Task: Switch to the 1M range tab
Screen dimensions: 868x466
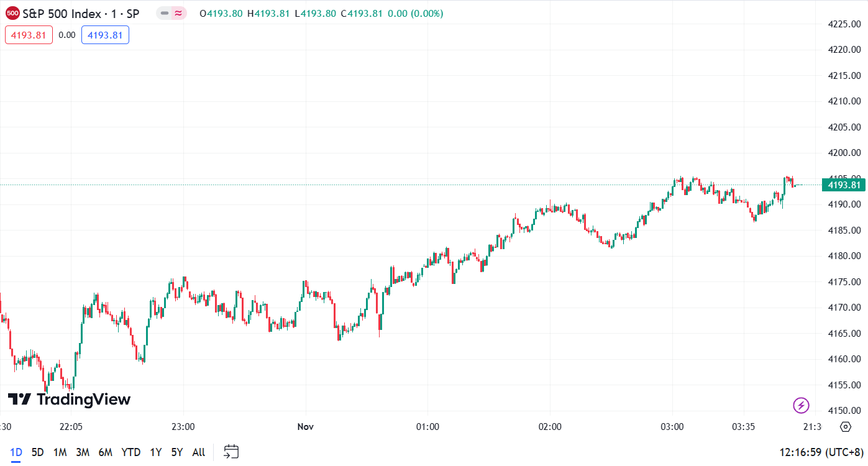Action: (x=60, y=452)
